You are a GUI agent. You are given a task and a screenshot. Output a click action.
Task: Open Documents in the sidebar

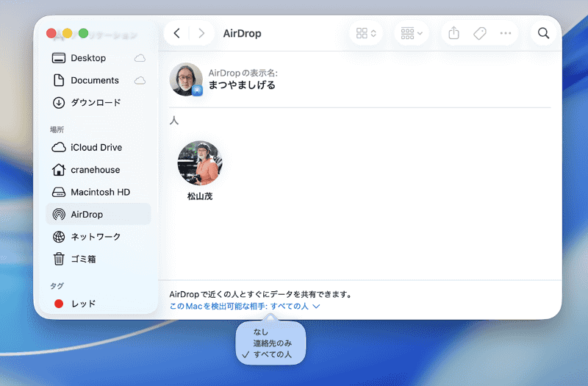pos(98,80)
